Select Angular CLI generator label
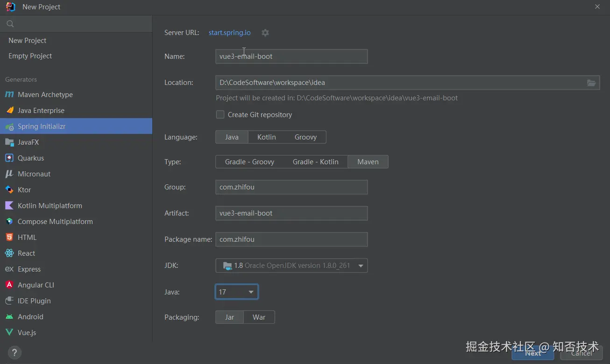 coord(36,285)
